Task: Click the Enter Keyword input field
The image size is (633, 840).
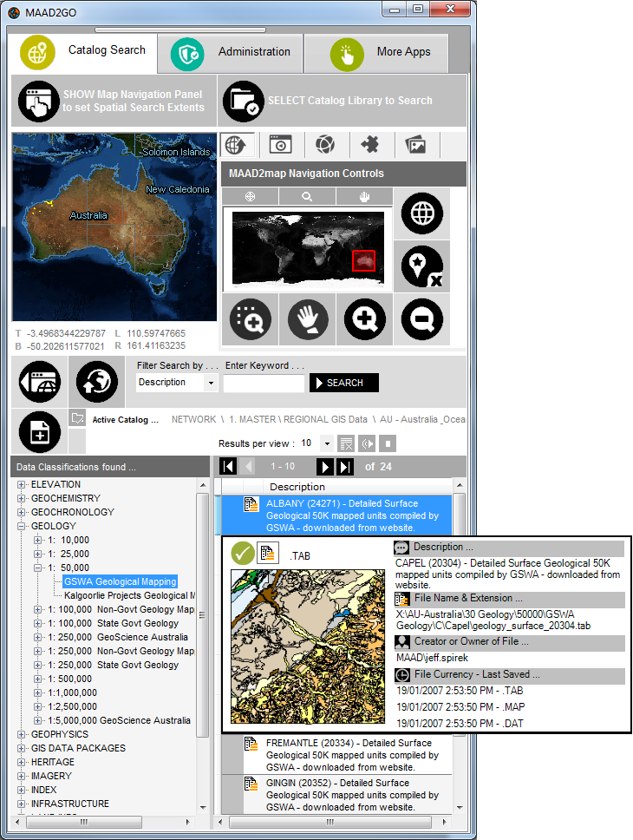Action: pos(264,383)
